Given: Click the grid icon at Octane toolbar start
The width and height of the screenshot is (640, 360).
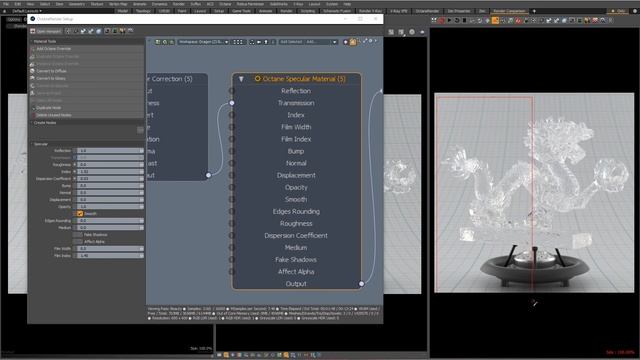Looking at the screenshot, I should click(x=434, y=20).
